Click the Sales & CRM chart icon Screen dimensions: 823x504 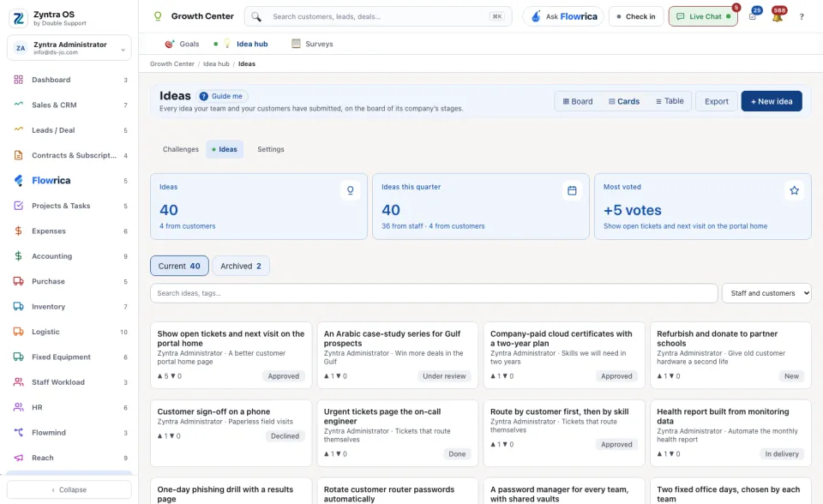pyautogui.click(x=18, y=105)
